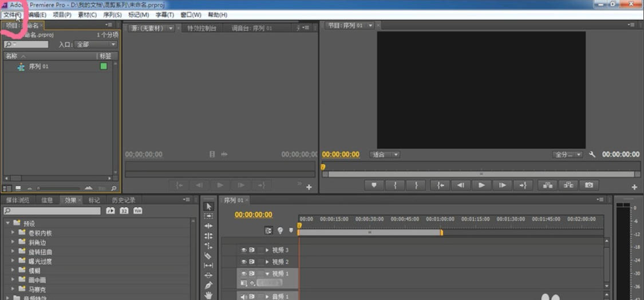Open the 文件(F) menu
This screenshot has height=300, width=644.
point(12,15)
